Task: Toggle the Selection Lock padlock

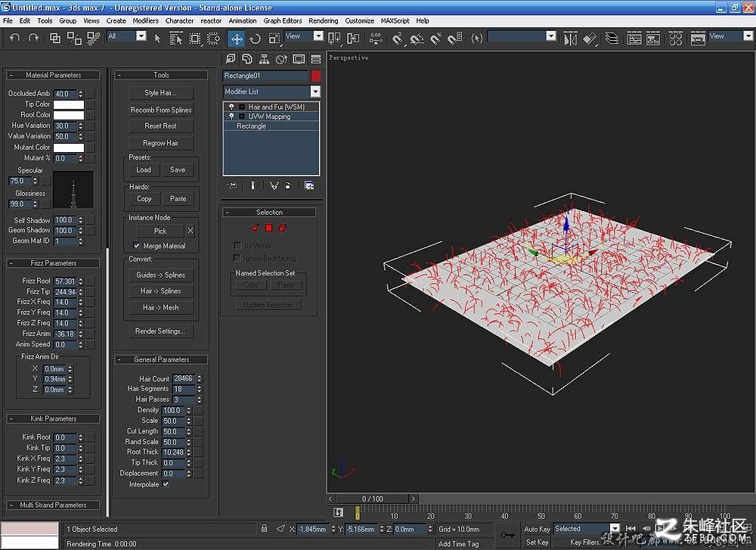Action: (x=264, y=529)
